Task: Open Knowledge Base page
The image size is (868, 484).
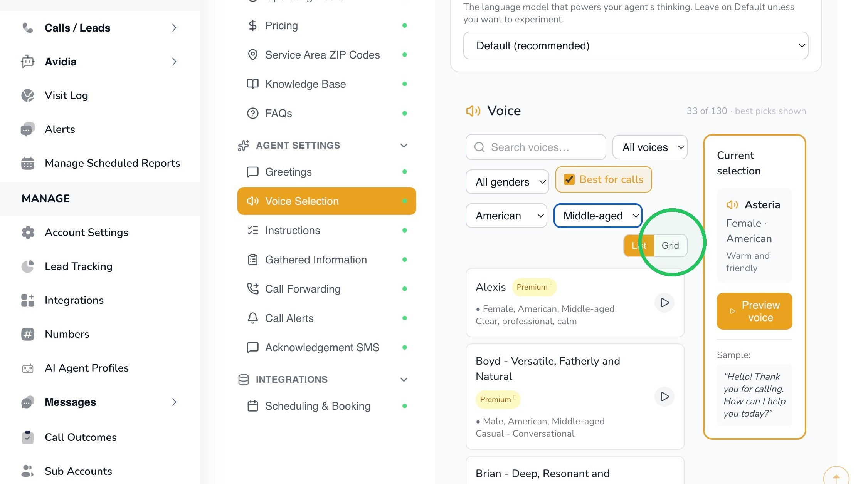Action: pos(327,84)
